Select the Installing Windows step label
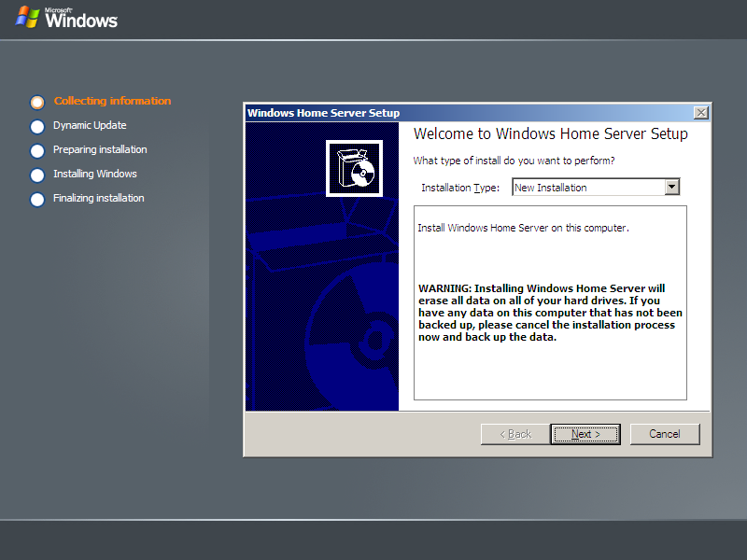Screen dimensions: 747x560 tap(95, 174)
